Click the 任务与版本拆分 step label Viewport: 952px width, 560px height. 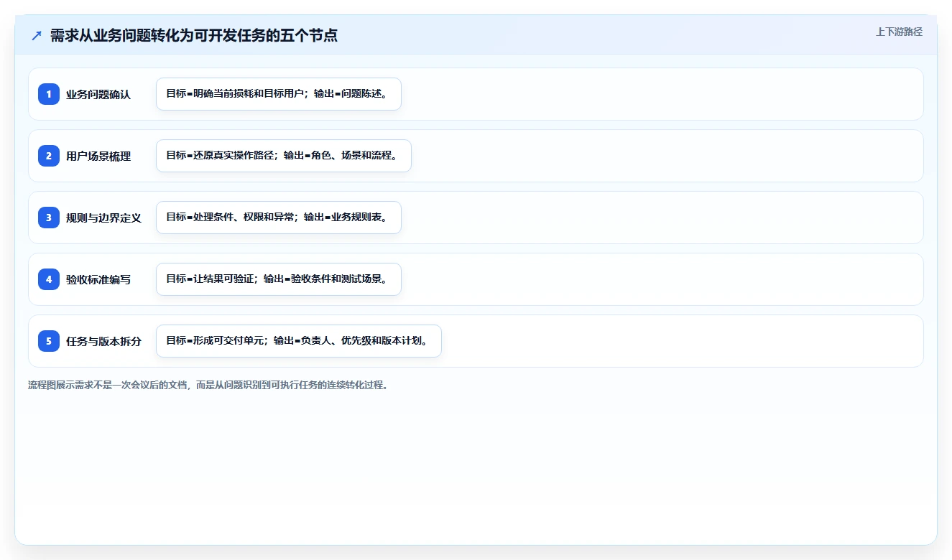[x=103, y=341]
